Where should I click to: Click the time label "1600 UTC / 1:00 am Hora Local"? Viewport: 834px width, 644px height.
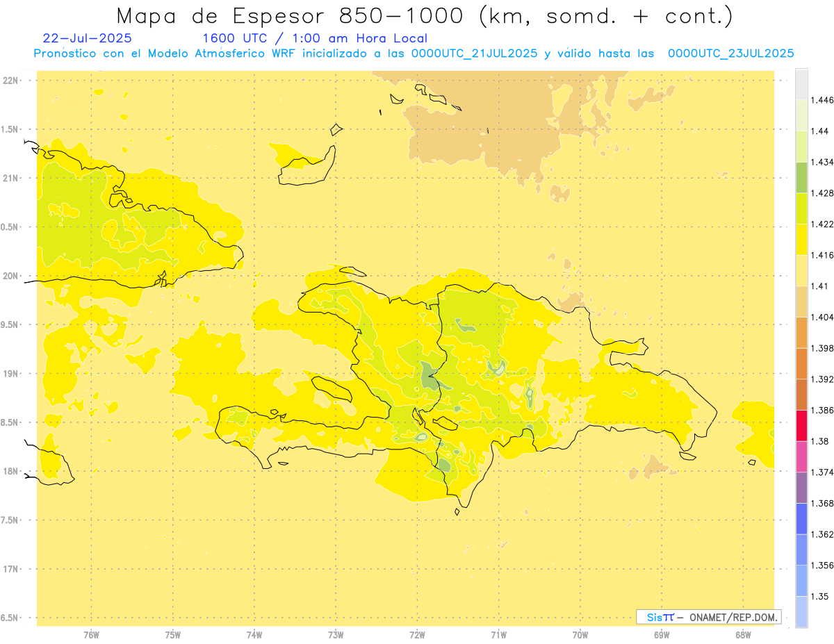315,38
